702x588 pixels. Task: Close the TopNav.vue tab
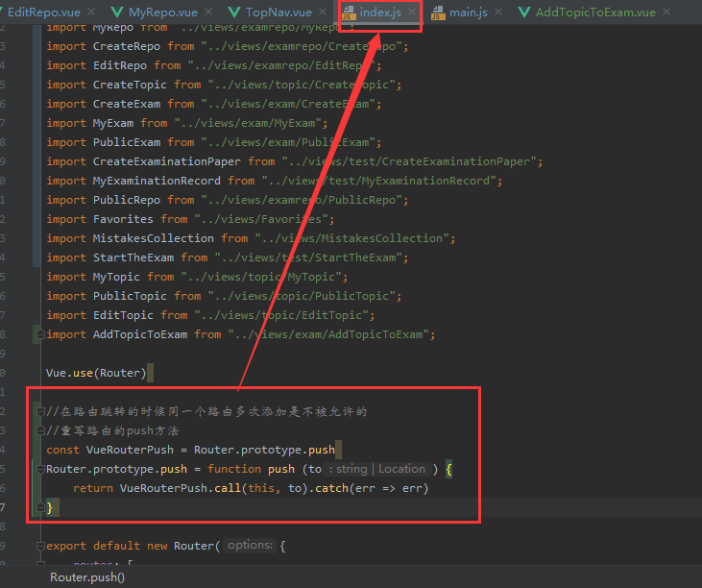point(323,12)
